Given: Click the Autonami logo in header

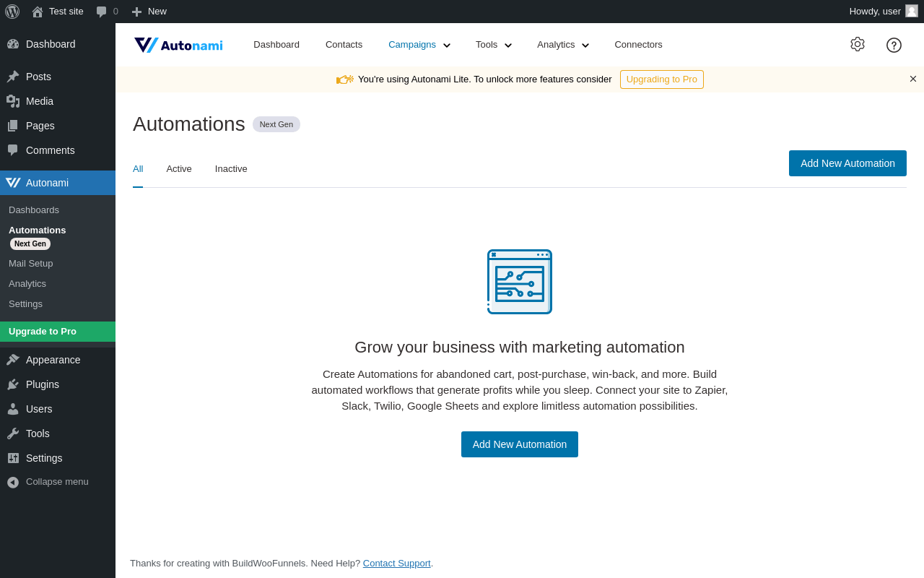Looking at the screenshot, I should click(178, 45).
